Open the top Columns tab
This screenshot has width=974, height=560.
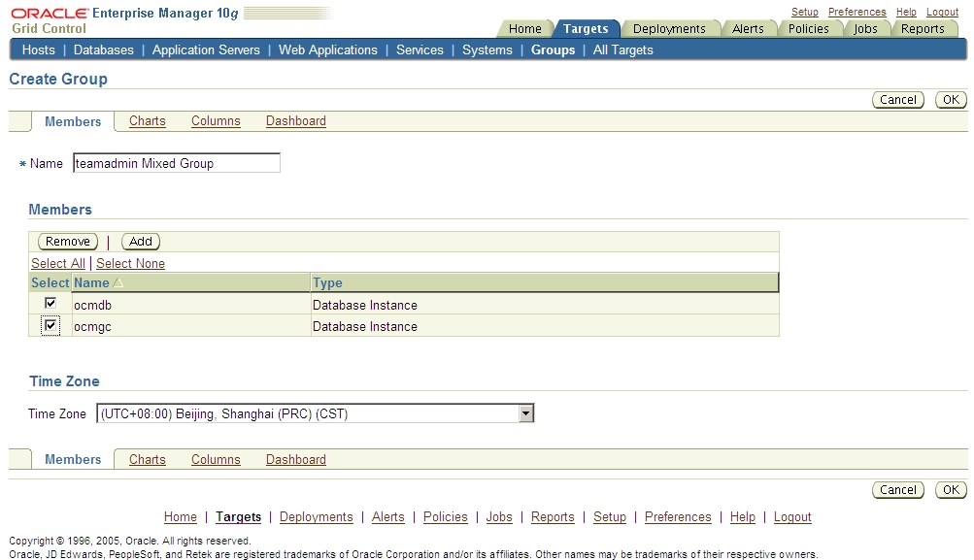tap(216, 121)
